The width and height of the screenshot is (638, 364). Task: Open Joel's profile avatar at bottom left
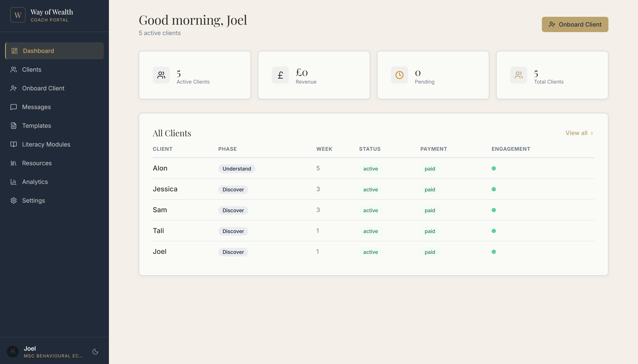[x=13, y=351]
